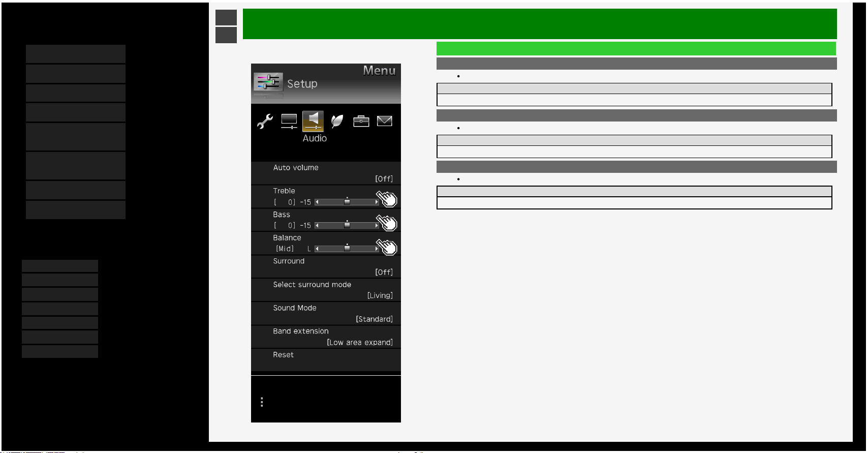Click Bass slider left arrow
This screenshot has width=868, height=453.
point(317,225)
